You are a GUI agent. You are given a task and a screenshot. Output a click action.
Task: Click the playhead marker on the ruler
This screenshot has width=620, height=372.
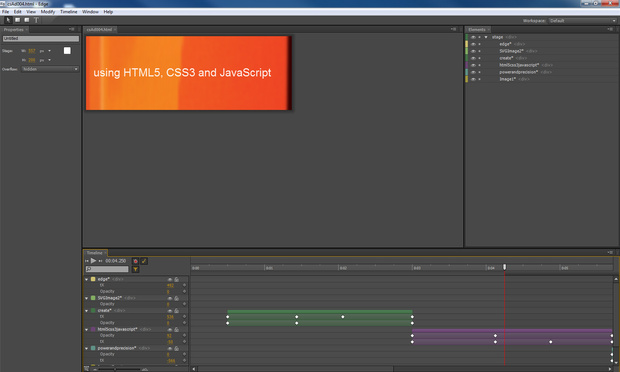[x=505, y=267]
